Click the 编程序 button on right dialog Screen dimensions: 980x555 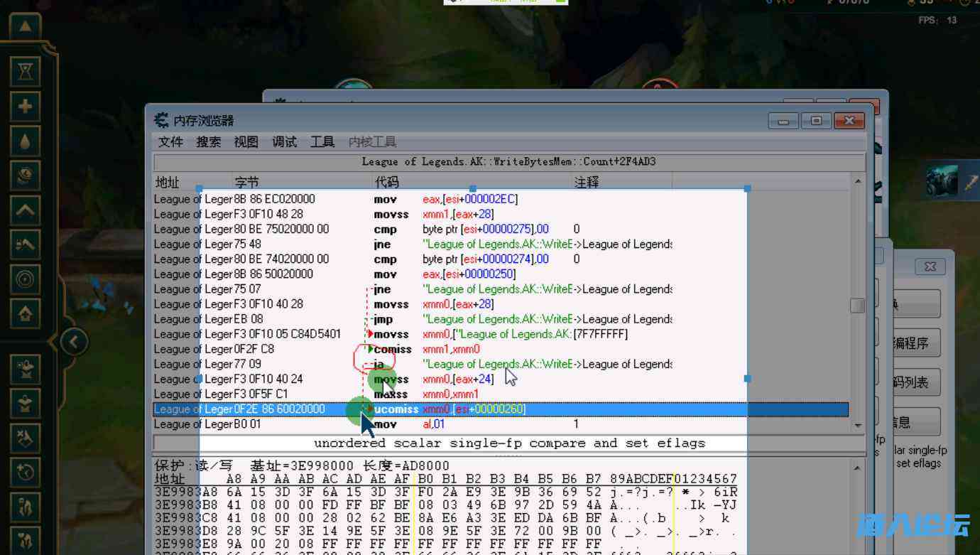point(916,343)
